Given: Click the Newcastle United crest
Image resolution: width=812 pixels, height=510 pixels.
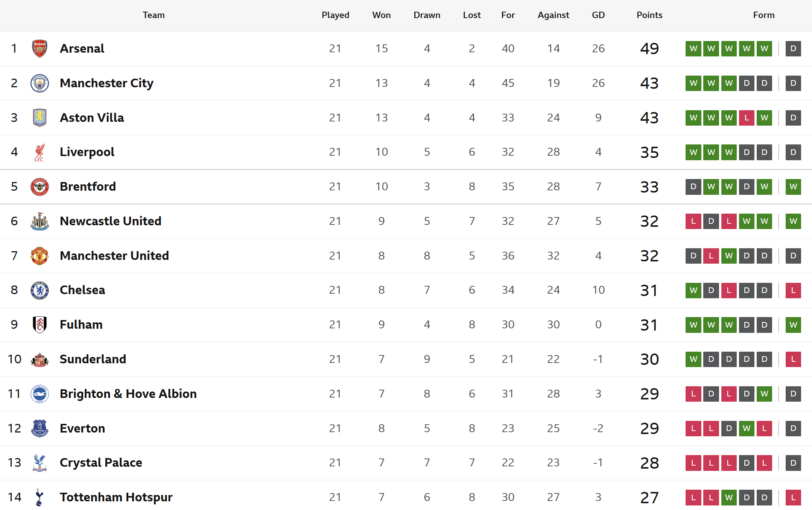Looking at the screenshot, I should coord(40,221).
